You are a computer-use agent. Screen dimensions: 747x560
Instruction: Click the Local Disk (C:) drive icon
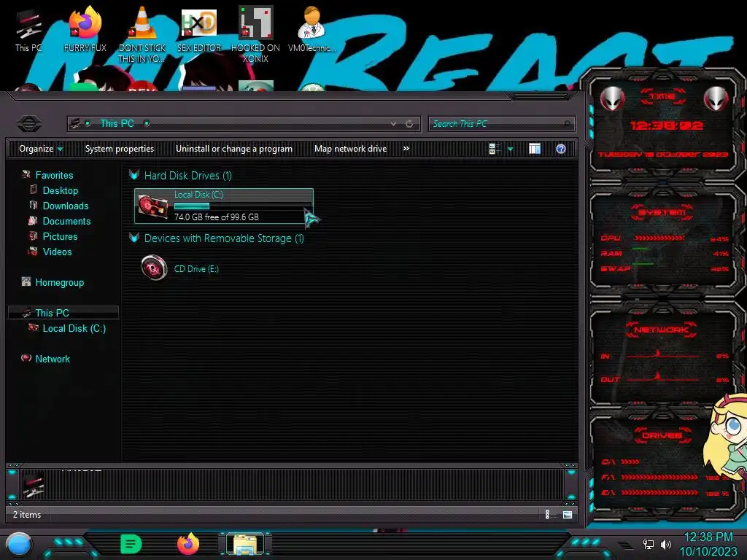click(152, 206)
